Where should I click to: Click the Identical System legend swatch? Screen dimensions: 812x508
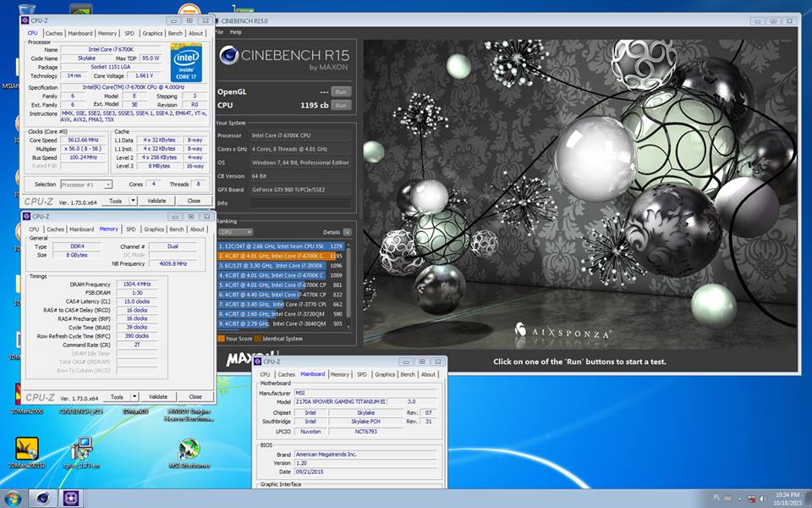(x=258, y=339)
